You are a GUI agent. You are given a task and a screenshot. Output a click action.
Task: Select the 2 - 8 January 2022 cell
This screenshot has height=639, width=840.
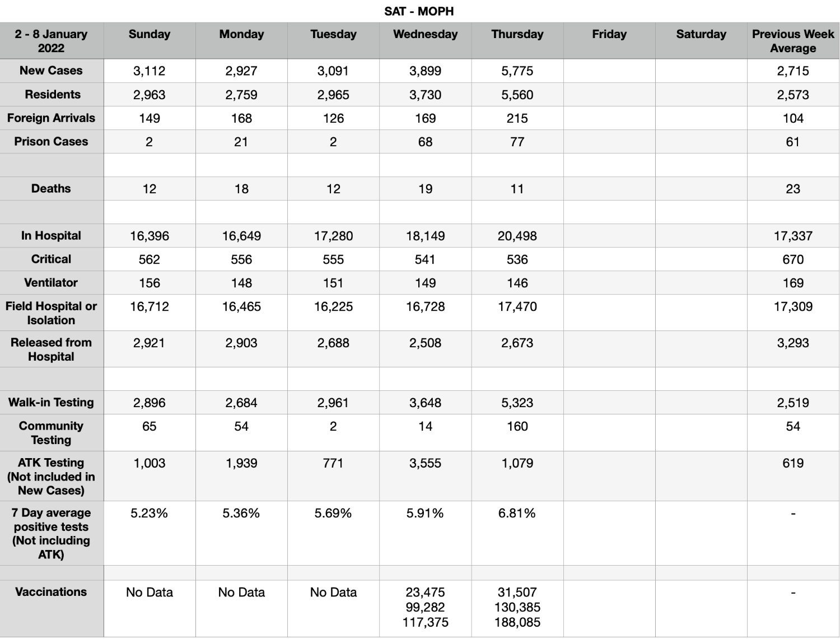tap(52, 41)
